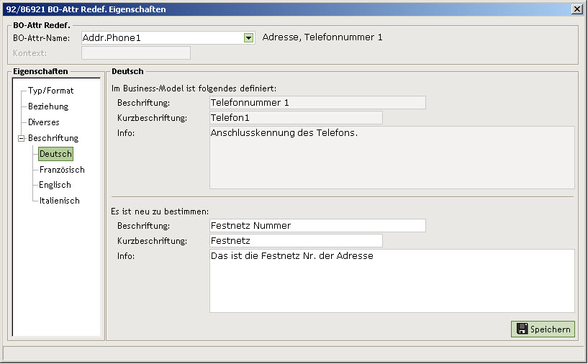Select the Englisch tree item
Screen dimensions: 588x364
(x=55, y=185)
